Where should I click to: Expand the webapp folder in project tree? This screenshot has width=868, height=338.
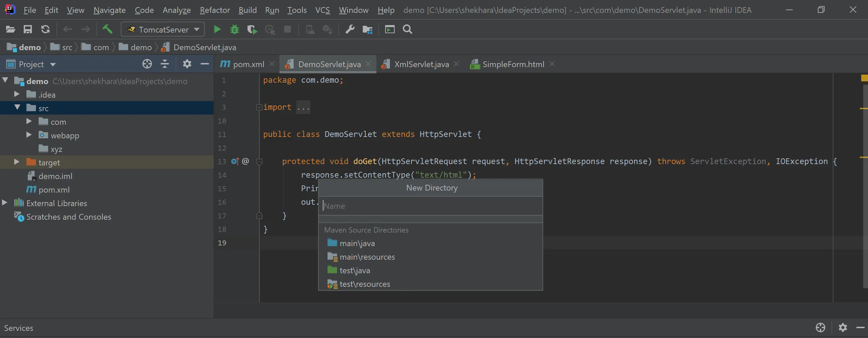29,135
